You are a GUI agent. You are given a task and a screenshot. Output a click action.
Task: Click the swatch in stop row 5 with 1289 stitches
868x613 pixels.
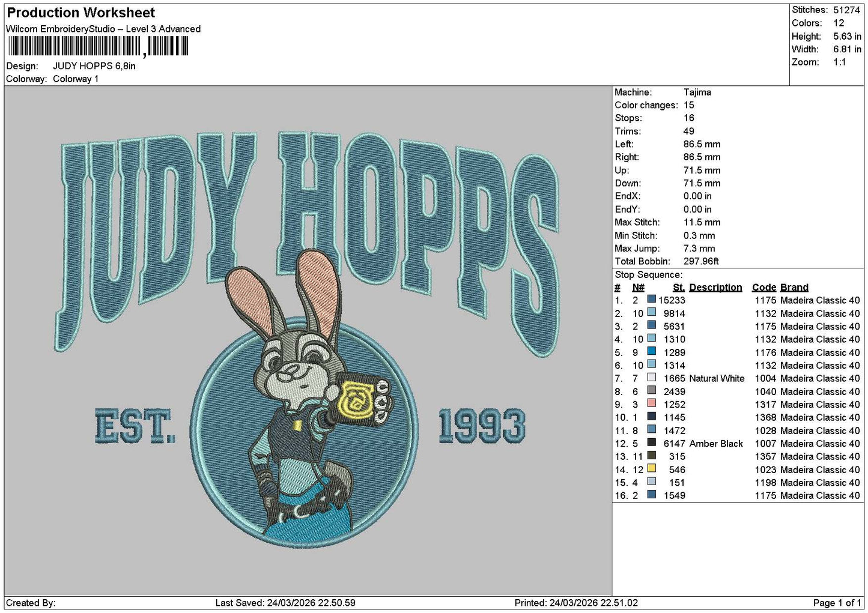coord(651,351)
